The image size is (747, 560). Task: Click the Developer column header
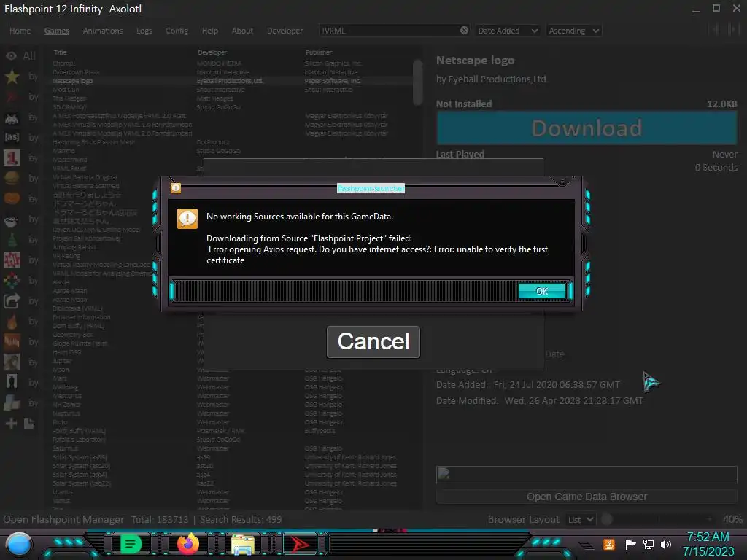tap(212, 52)
